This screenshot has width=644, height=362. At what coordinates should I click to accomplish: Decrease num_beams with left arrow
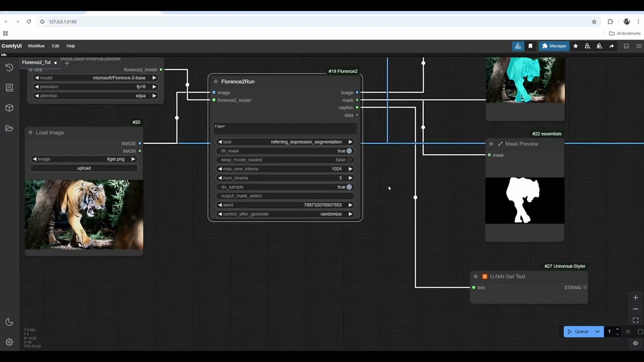coord(220,178)
